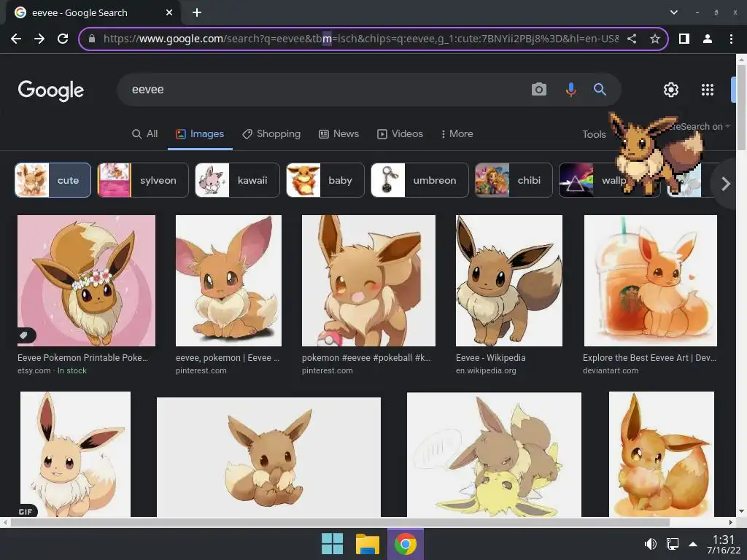Open the Eevee Starbucks drink art image
747x560 pixels.
(x=650, y=281)
